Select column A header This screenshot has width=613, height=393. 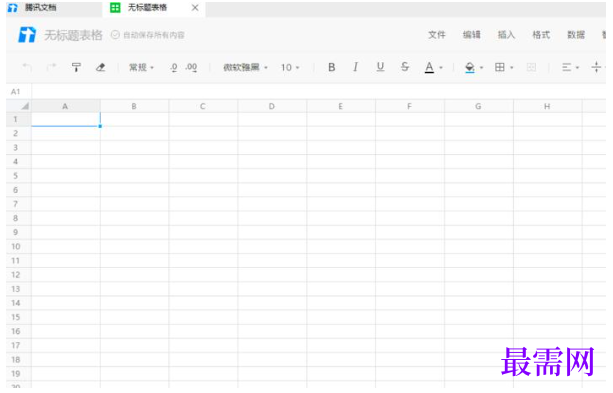click(x=66, y=106)
